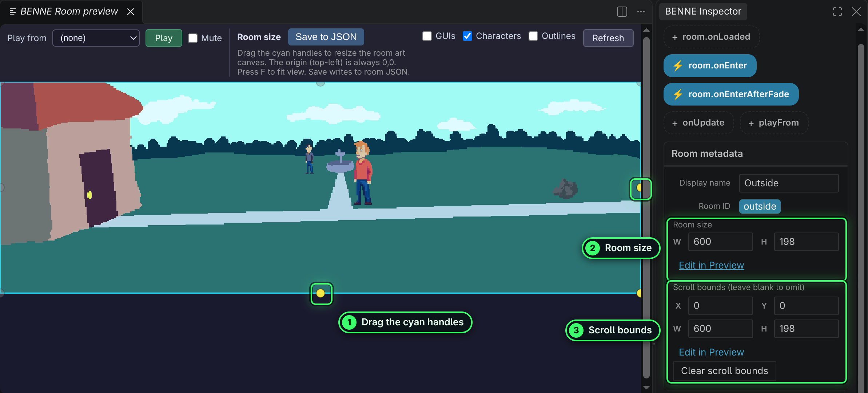Image resolution: width=868 pixels, height=393 pixels.
Task: Maximize the BENNE Inspector panel
Action: coord(837,12)
